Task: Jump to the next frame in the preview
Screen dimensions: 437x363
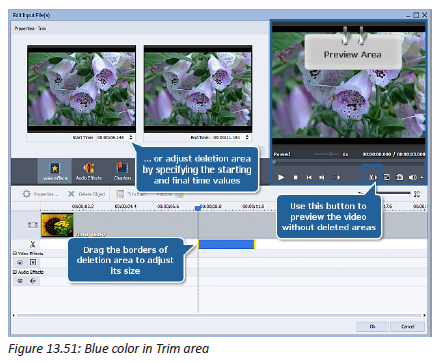Action: tap(322, 177)
